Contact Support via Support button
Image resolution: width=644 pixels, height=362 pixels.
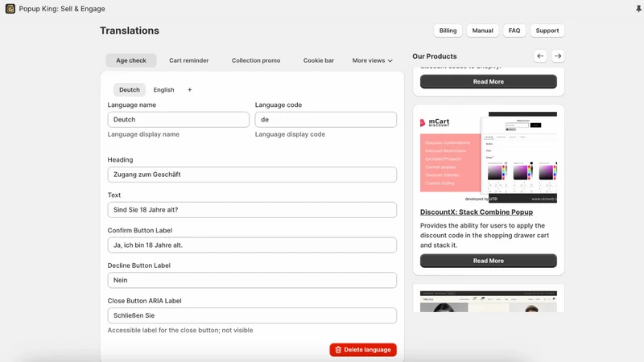click(x=547, y=31)
